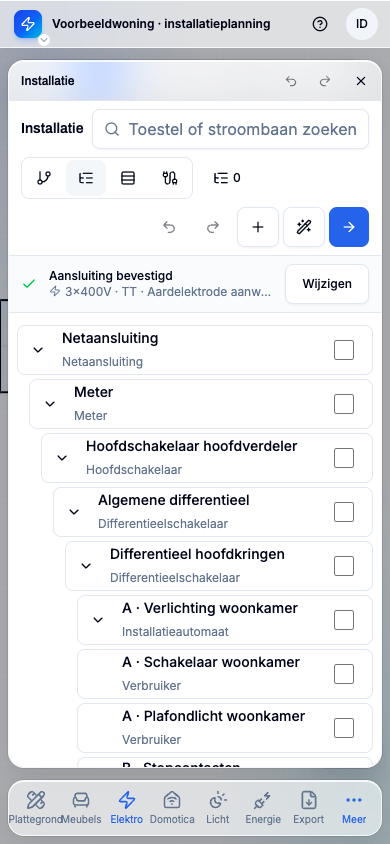Tick the Verlichting woonkamer checkbox
390x844 pixels.
344,620
